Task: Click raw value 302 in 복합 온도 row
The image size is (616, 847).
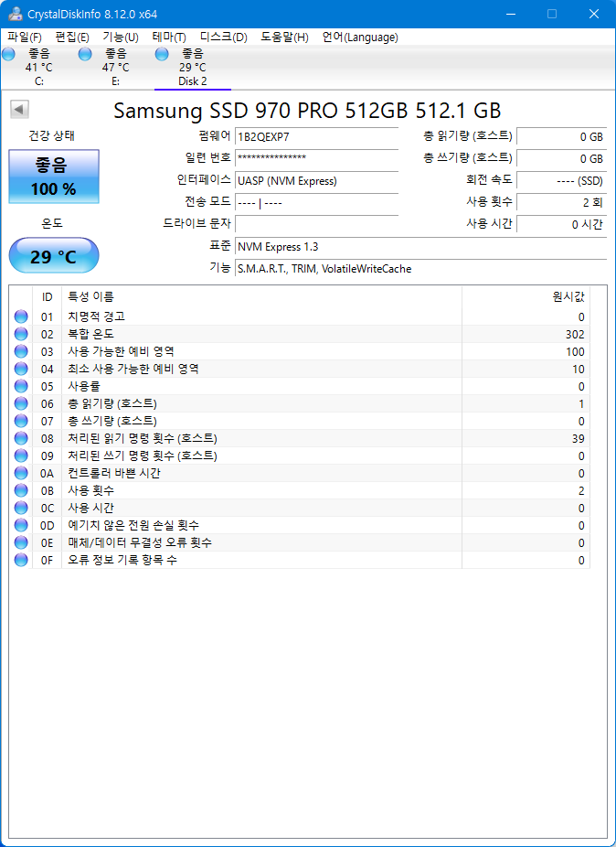Action: [x=575, y=335]
